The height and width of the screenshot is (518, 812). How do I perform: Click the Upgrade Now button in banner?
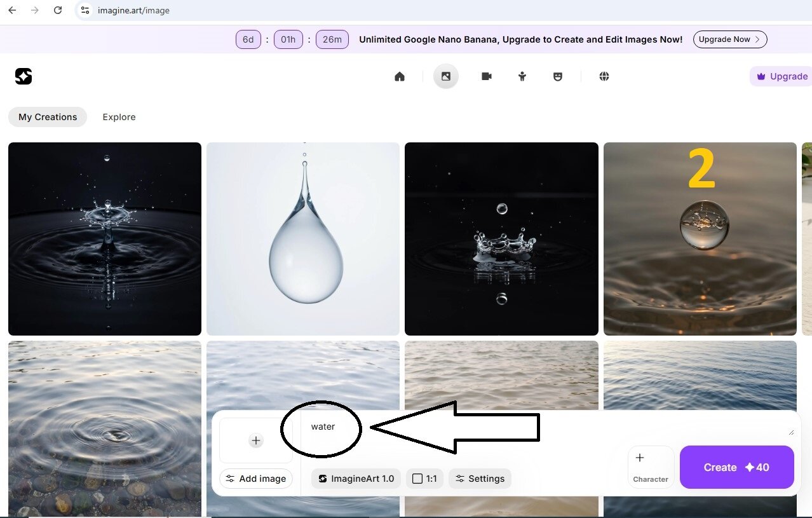pyautogui.click(x=730, y=39)
